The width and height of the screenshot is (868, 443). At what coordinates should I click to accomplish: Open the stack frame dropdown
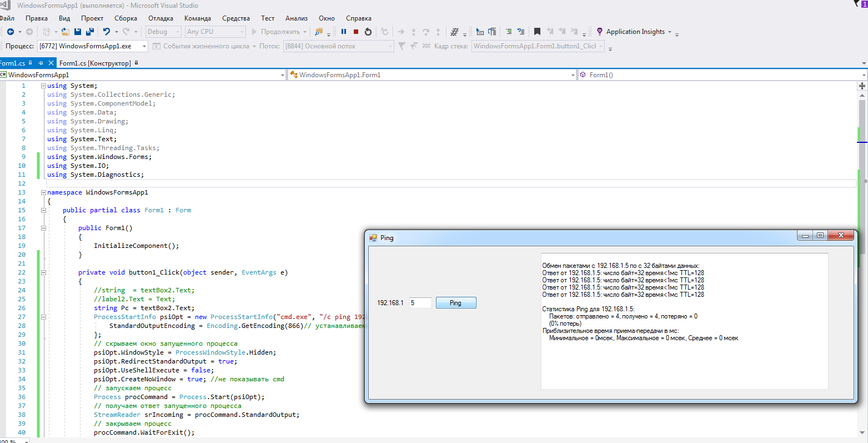538,46
